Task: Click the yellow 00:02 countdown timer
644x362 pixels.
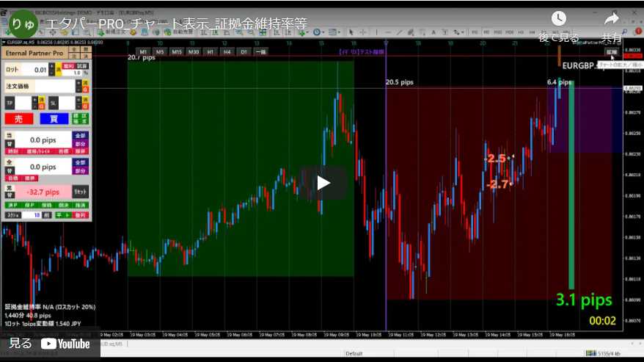Action: 602,321
